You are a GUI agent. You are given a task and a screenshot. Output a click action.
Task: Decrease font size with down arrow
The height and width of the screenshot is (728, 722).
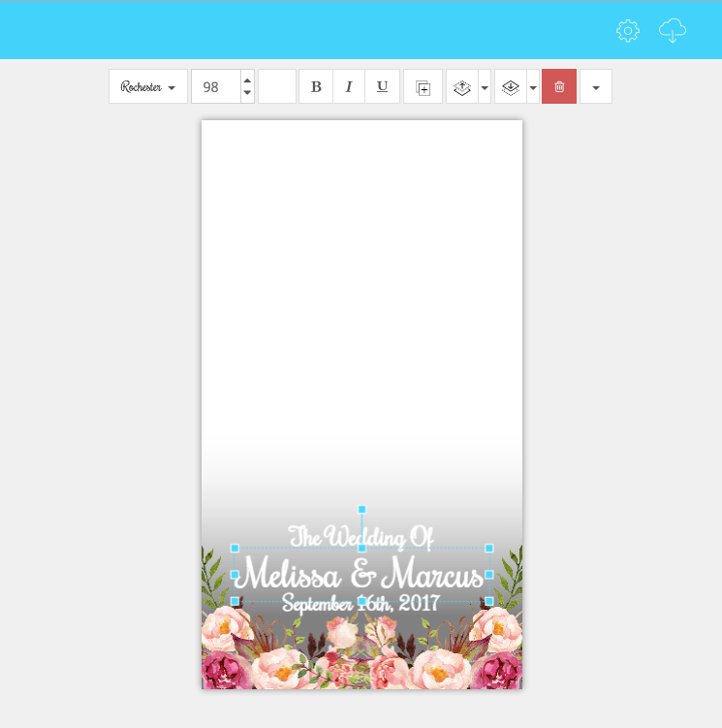click(247, 92)
